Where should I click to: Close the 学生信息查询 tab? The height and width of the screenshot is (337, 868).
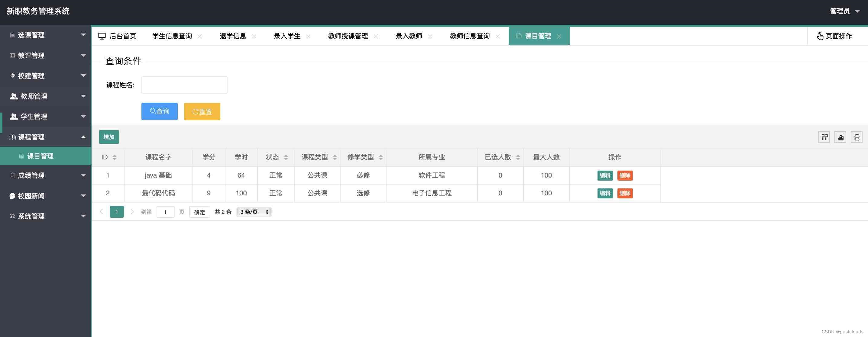pyautogui.click(x=200, y=36)
